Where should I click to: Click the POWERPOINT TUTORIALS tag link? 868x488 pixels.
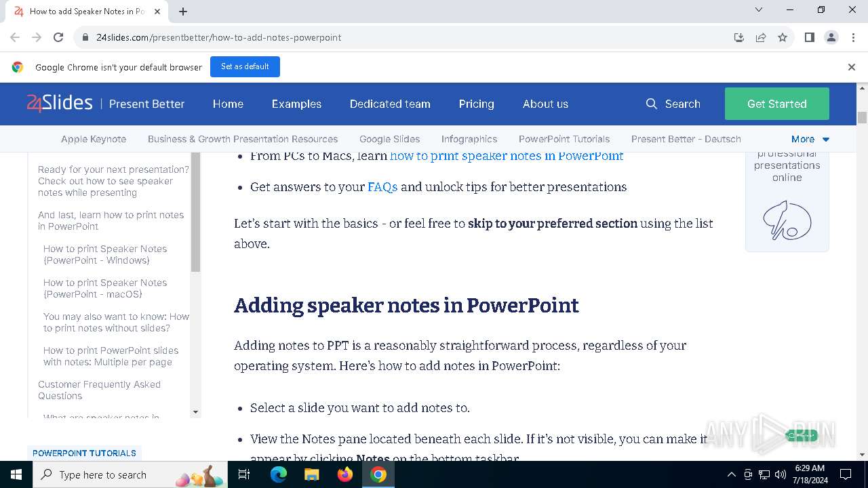click(84, 453)
